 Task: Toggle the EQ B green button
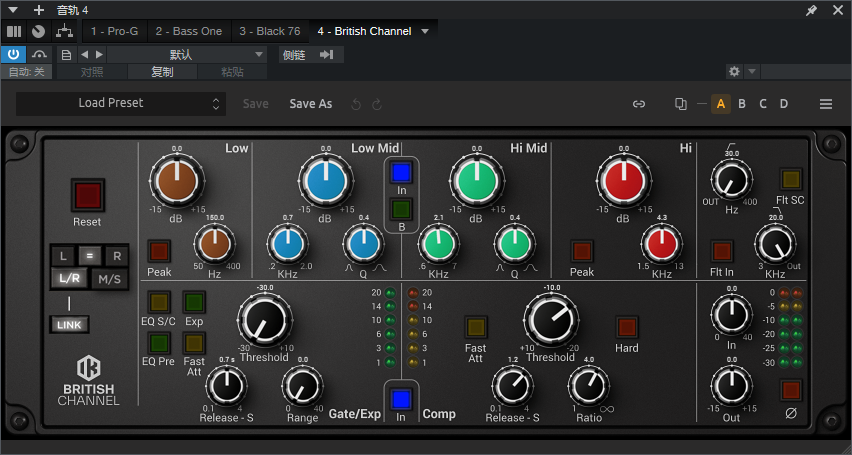click(x=402, y=209)
